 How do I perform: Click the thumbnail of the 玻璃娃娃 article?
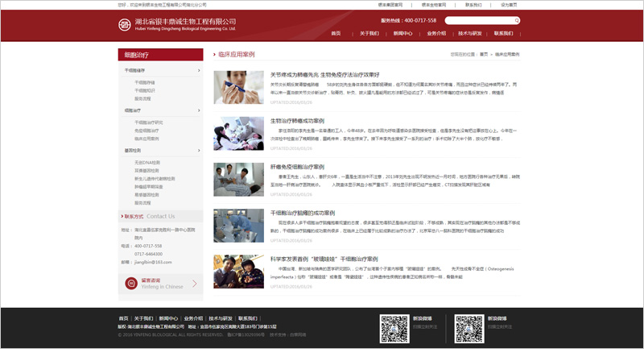pos(237,271)
